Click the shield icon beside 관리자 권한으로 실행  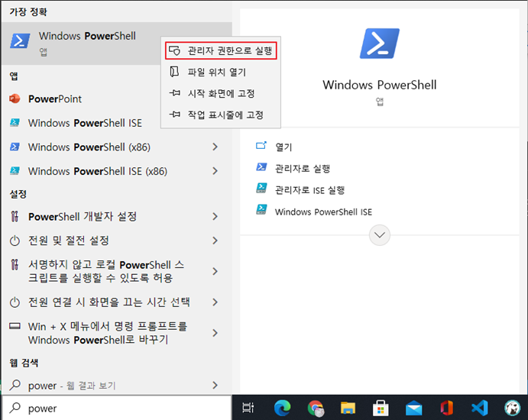[x=174, y=50]
